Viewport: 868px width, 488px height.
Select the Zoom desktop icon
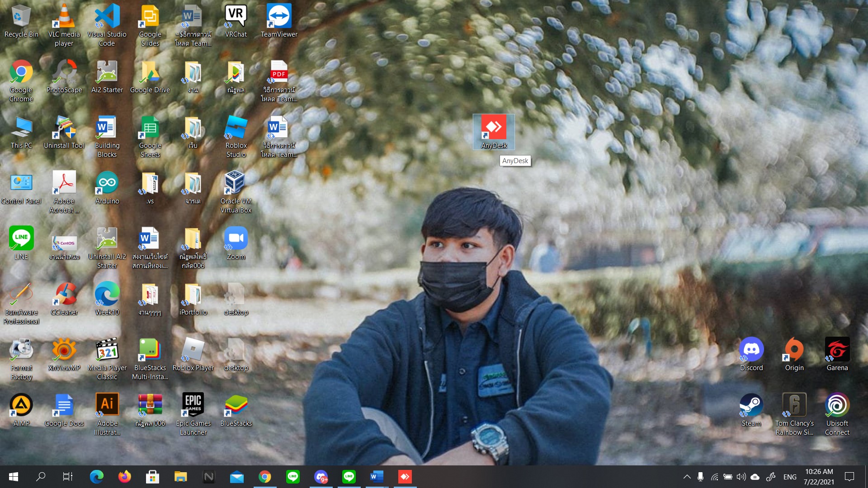(236, 244)
